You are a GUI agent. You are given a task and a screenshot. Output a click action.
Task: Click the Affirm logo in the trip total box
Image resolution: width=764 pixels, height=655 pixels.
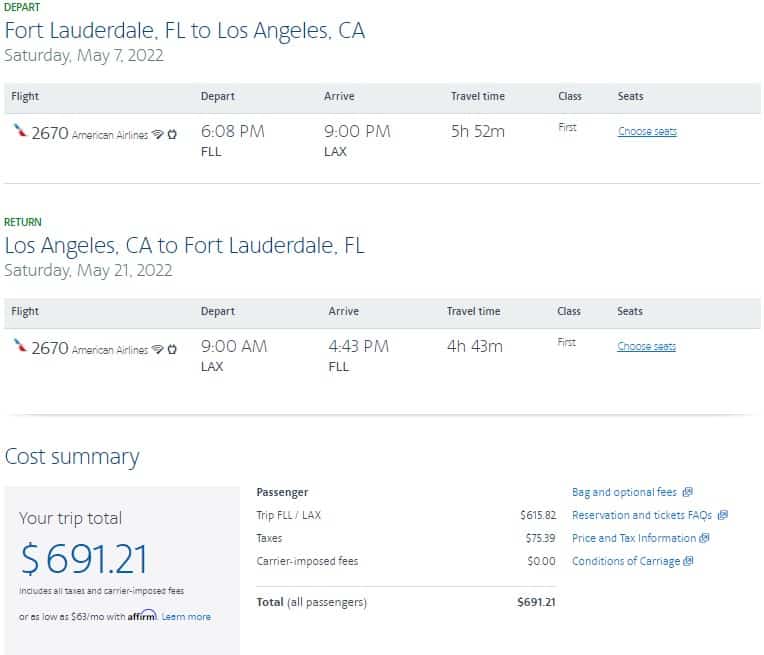[142, 616]
